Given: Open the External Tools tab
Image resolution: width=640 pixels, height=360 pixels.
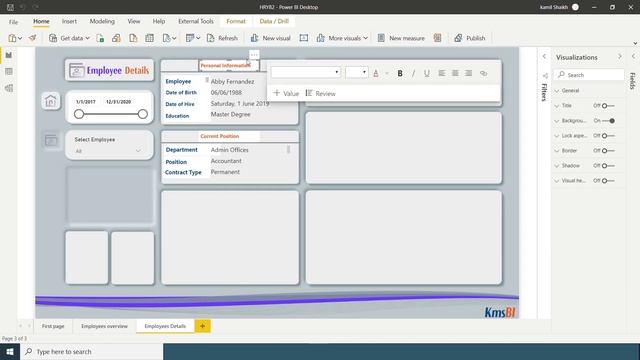Looking at the screenshot, I should pos(196,21).
